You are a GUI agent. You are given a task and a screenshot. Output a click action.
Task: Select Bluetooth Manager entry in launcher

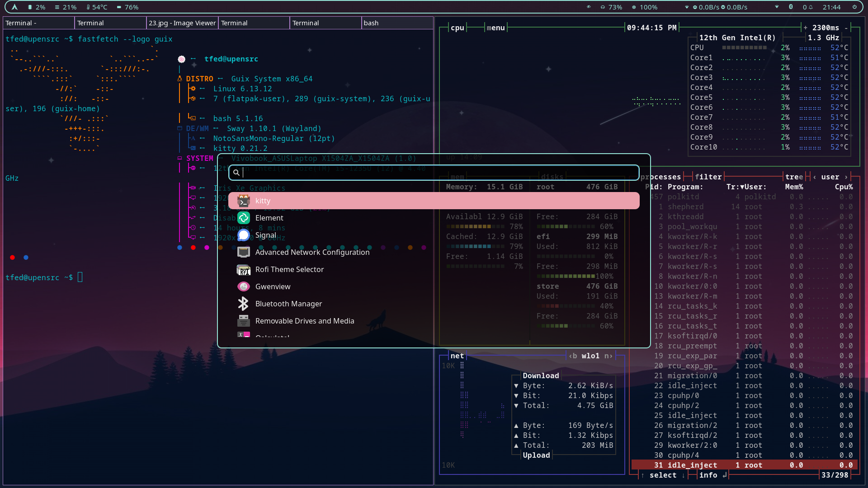(434, 304)
